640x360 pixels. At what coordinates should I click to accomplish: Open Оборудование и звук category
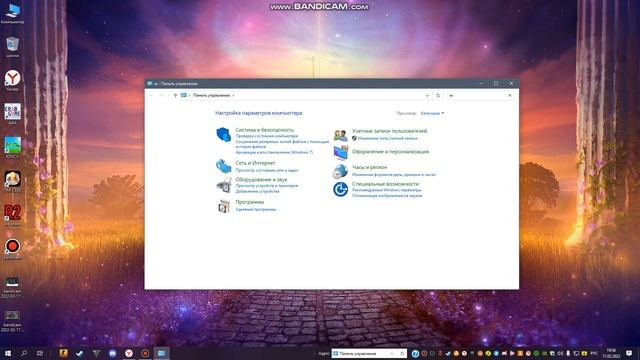point(261,180)
